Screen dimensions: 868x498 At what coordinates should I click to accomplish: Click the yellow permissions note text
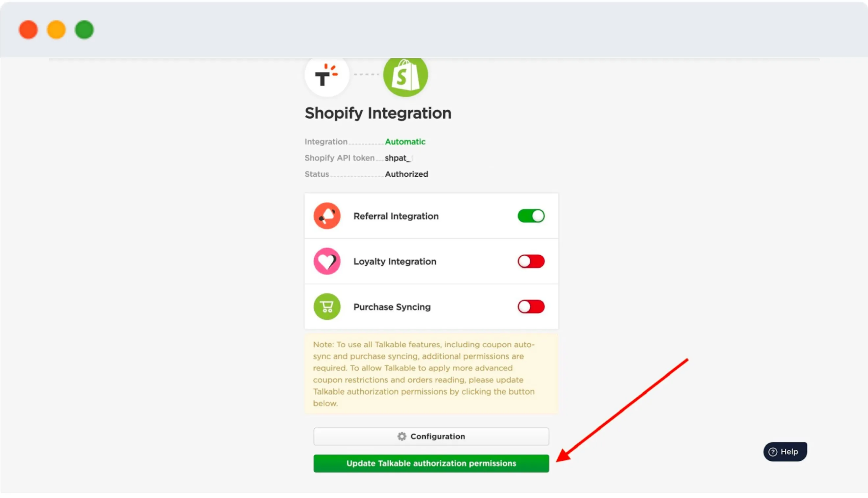[x=424, y=374]
